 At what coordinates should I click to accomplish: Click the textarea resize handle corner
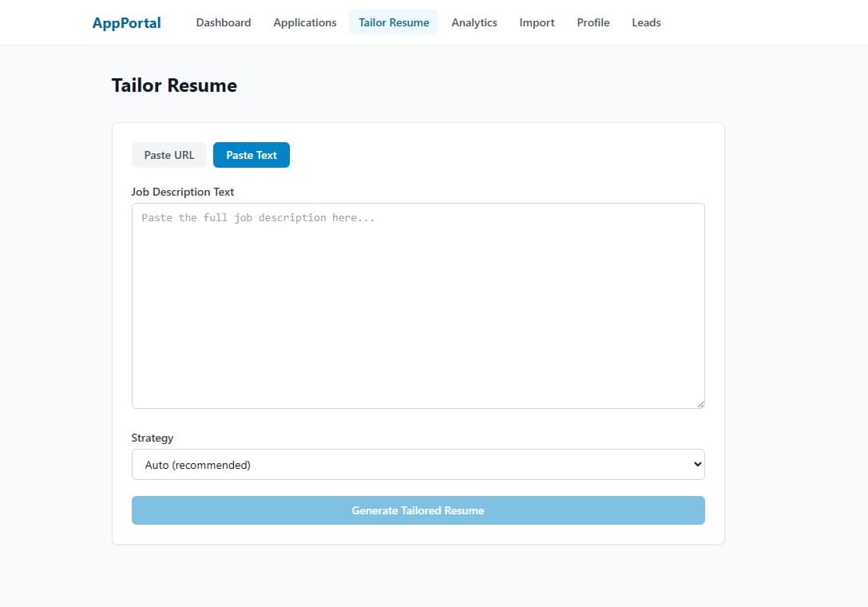(x=702, y=406)
